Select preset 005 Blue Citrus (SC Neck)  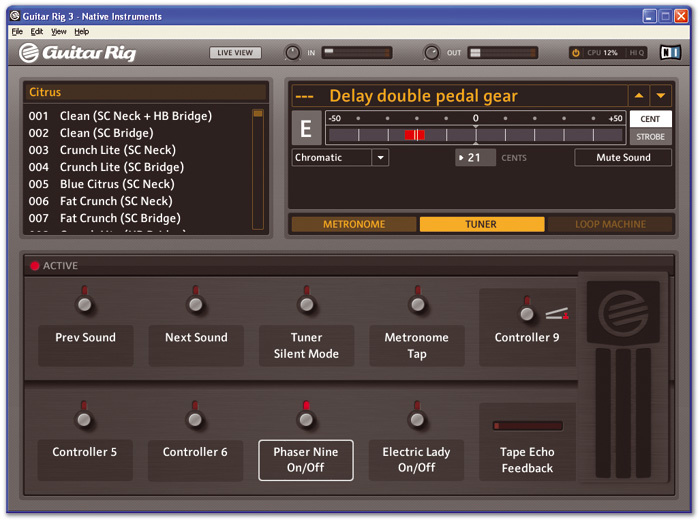coord(138,184)
